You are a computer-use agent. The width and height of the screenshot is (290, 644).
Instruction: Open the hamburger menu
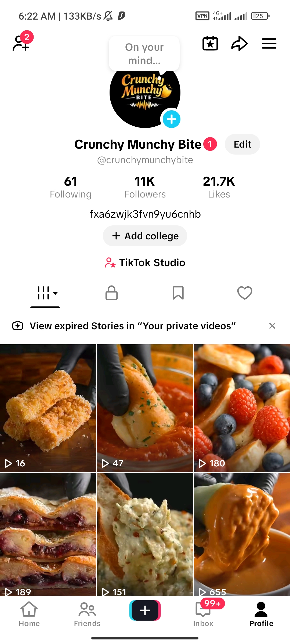(269, 43)
